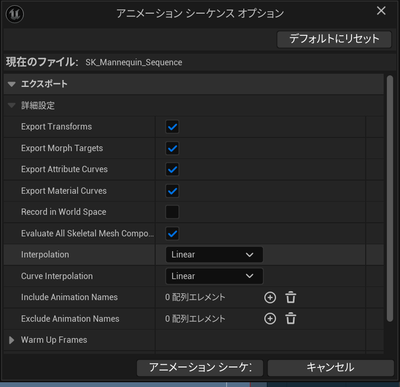400x387 pixels.
Task: Enable Record in World Space
Action: tap(172, 212)
